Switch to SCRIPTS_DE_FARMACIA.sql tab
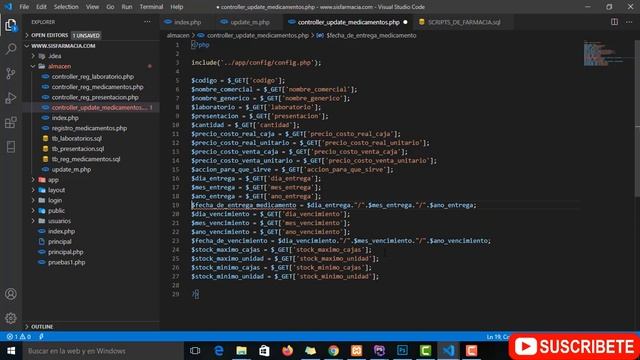 tap(464, 22)
